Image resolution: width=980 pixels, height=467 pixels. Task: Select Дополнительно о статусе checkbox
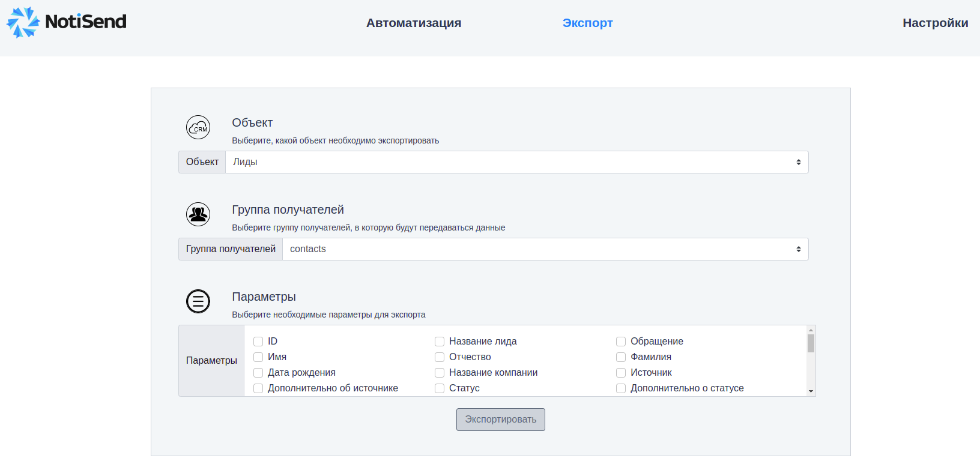tap(621, 388)
